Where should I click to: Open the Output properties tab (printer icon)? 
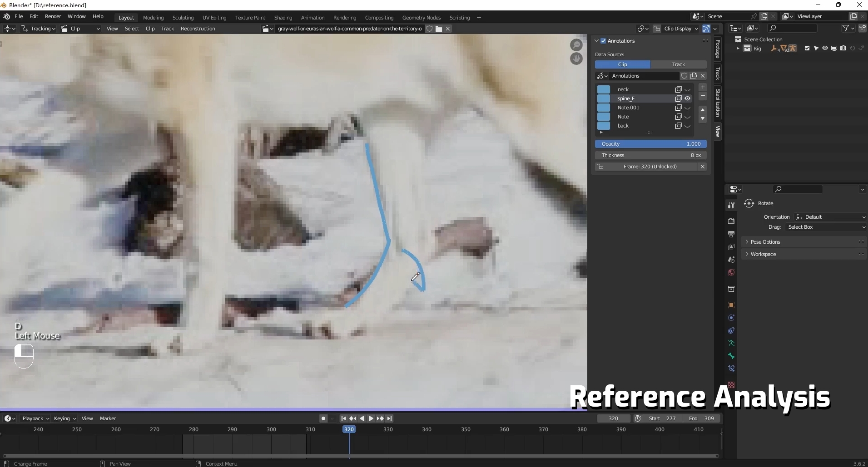731,234
